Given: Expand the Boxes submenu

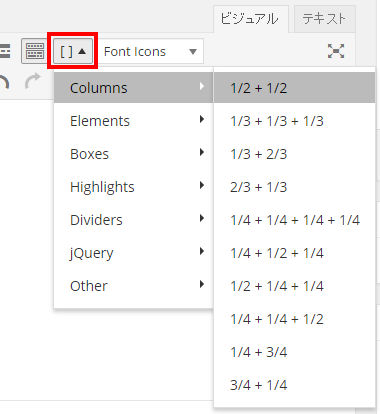Looking at the screenshot, I should tap(133, 154).
